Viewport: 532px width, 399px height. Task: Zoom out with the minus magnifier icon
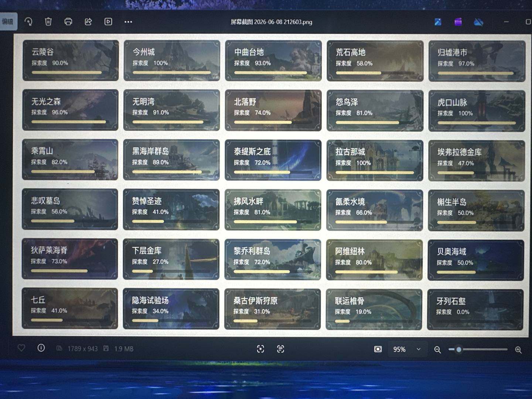pyautogui.click(x=437, y=349)
